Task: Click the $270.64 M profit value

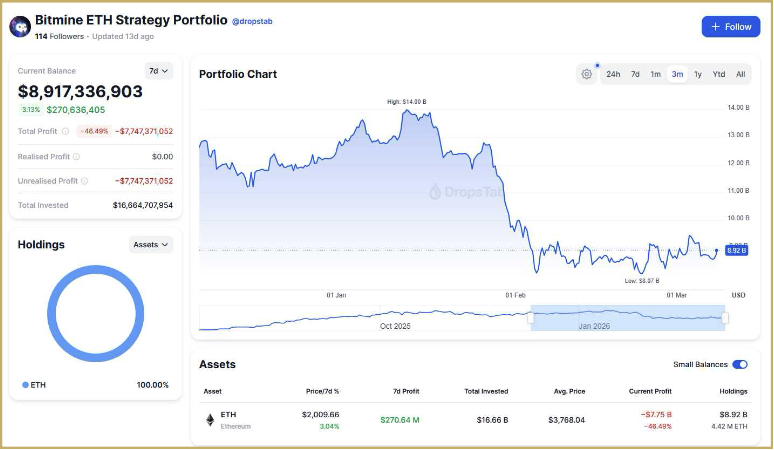Action: [x=400, y=420]
